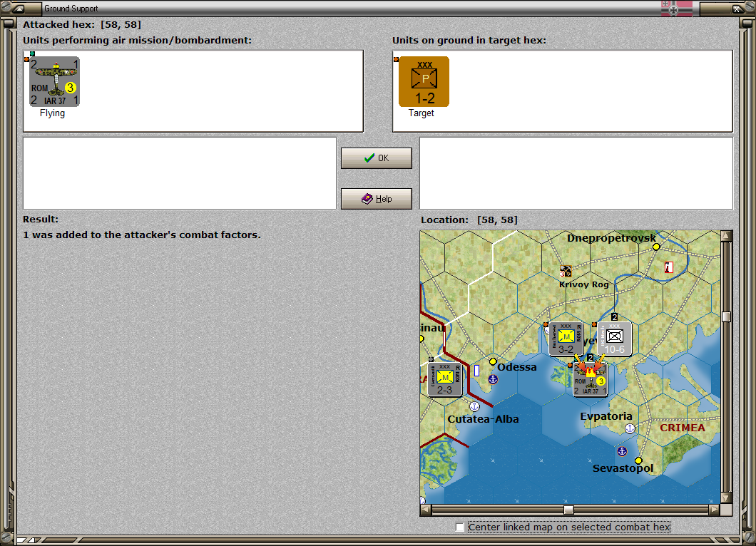Click the yellow city dot of Dnepropetrovsk
The image size is (756, 546).
(655, 247)
